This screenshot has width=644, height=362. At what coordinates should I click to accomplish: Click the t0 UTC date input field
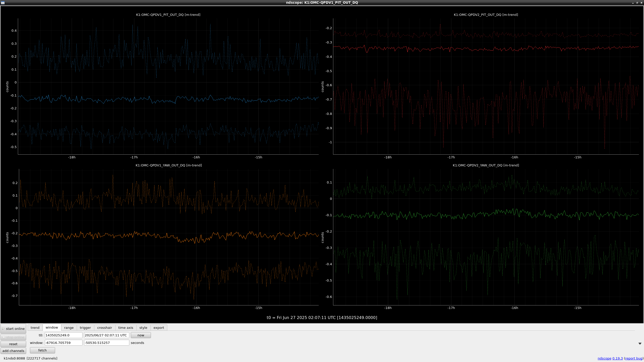tap(106, 335)
